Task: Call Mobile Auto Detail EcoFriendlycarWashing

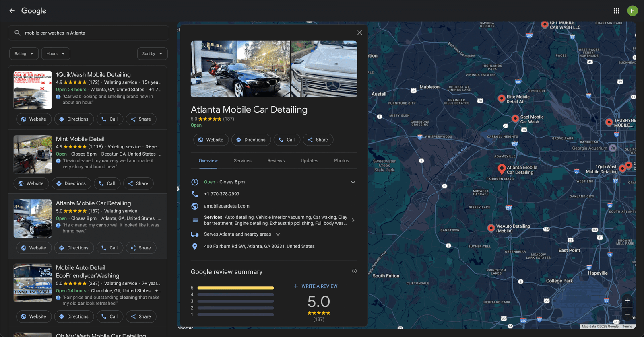Action: click(x=109, y=316)
